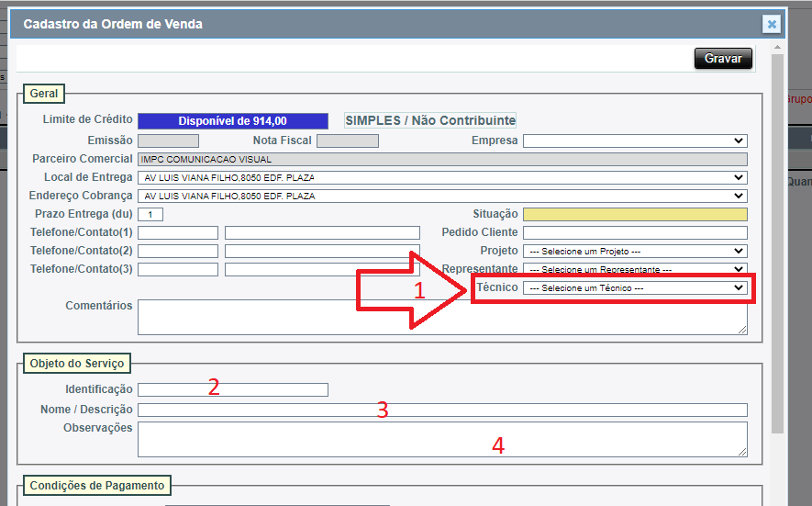Image resolution: width=812 pixels, height=506 pixels.
Task: Click the blue Disponível de 914,00 credit bar
Action: (x=232, y=121)
